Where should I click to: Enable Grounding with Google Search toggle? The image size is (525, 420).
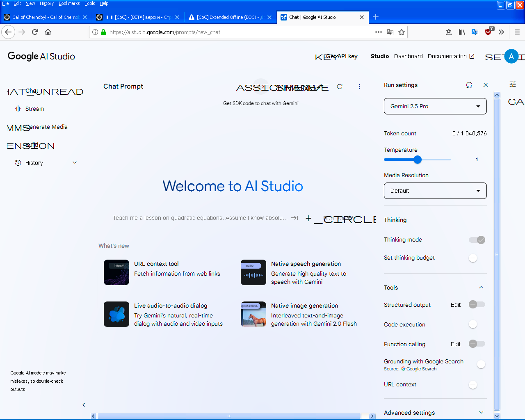482,364
